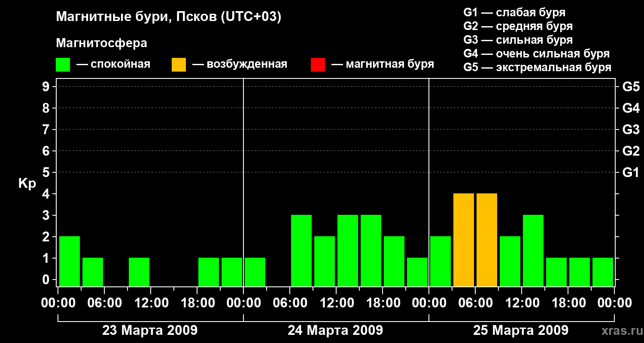Click the 'G5' label on right axis

[631, 87]
